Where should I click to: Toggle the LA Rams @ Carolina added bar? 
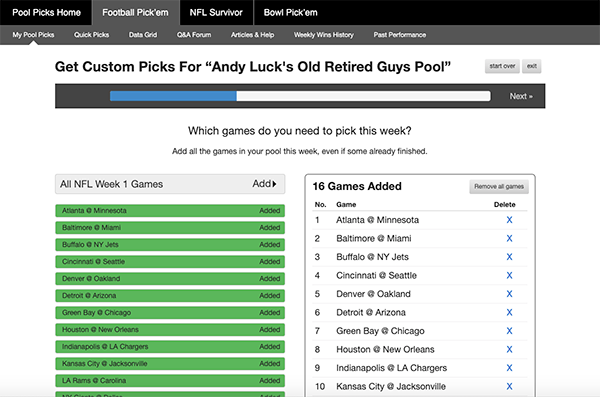tap(170, 381)
